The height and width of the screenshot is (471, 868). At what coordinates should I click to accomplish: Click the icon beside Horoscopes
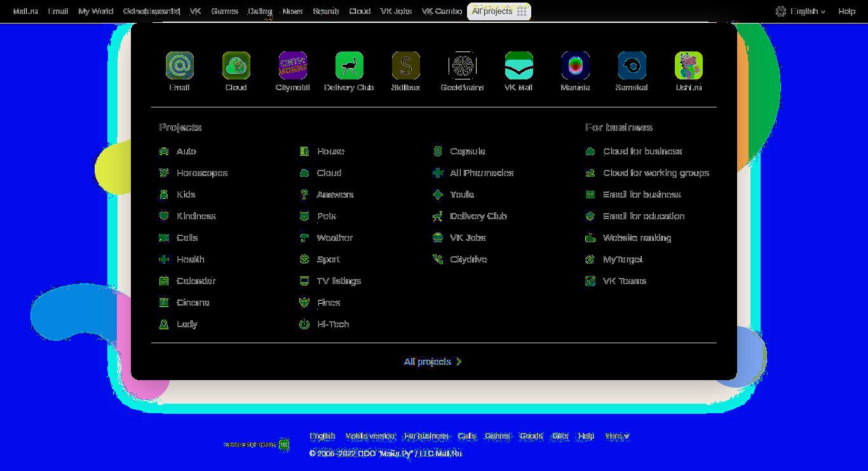pyautogui.click(x=164, y=173)
